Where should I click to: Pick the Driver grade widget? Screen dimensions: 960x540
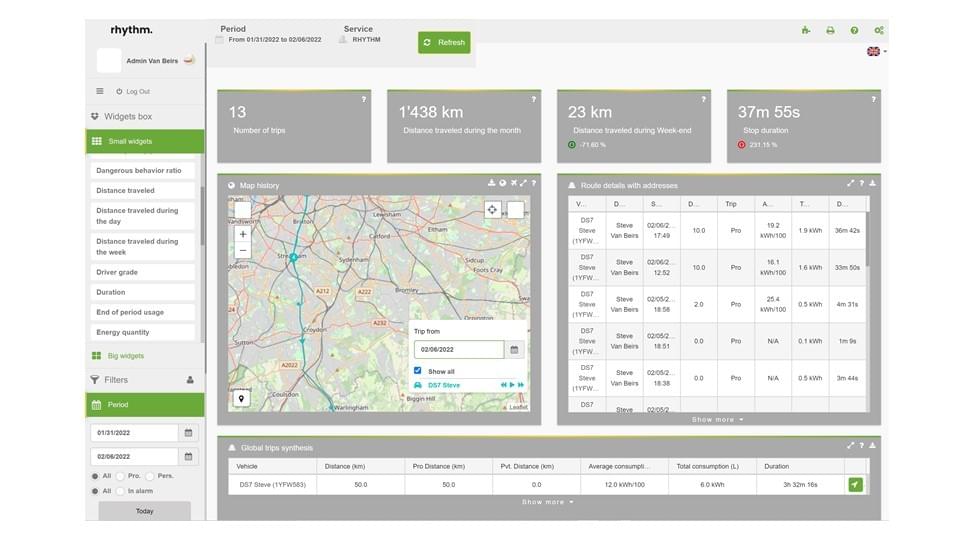(x=142, y=272)
